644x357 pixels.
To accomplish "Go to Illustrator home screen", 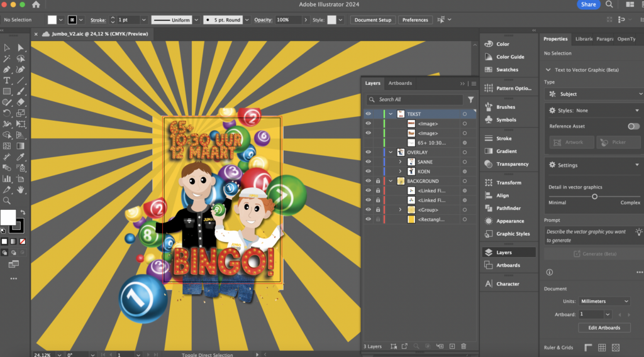I will pyautogui.click(x=36, y=4).
